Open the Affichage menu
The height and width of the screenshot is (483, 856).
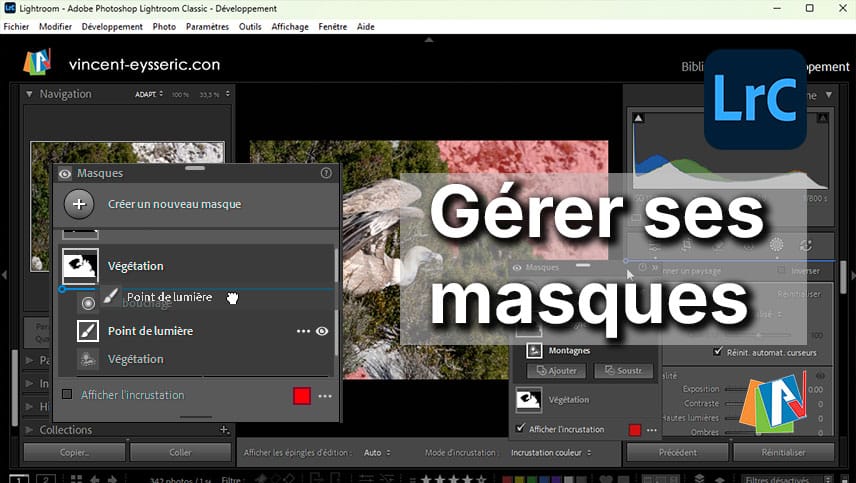(290, 27)
